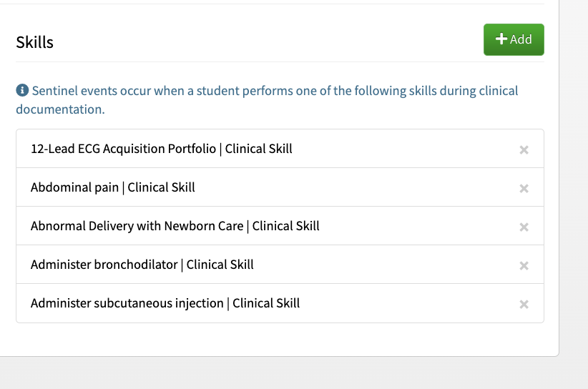Remove the Abdominal pain skill
Image resolution: width=588 pixels, height=389 pixels.
click(524, 189)
